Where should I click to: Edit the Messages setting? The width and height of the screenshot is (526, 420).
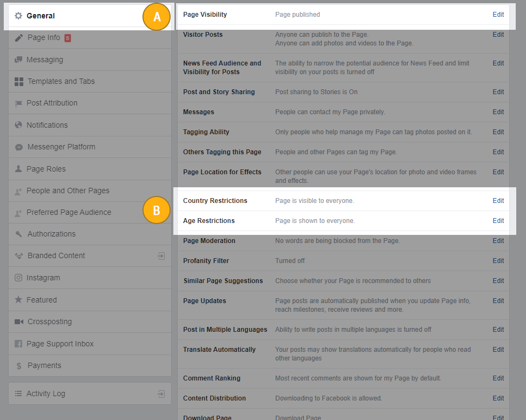point(498,112)
